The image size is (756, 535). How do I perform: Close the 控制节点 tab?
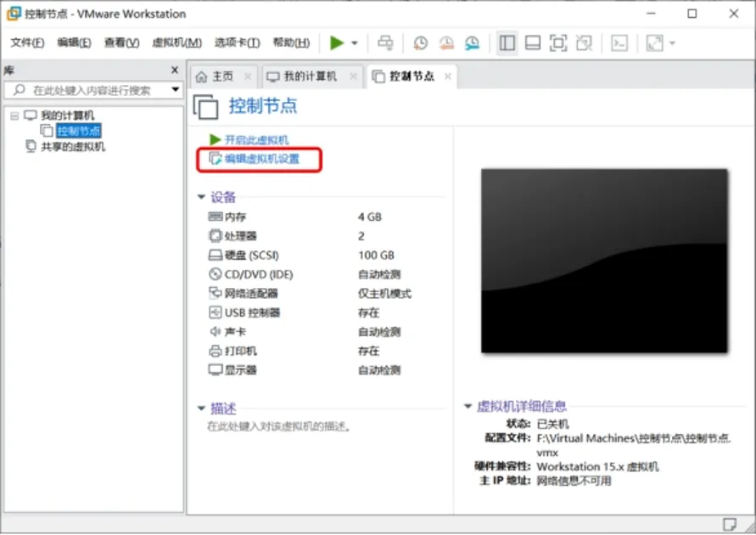click(x=448, y=76)
